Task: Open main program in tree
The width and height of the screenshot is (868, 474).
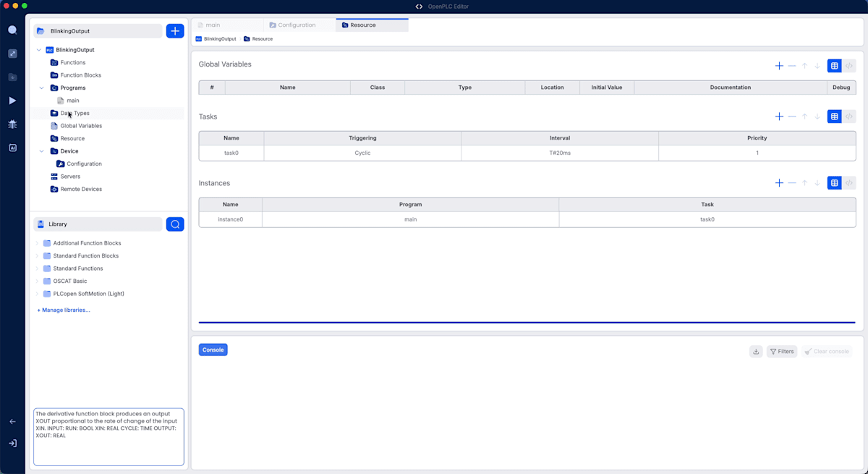Action: tap(73, 101)
